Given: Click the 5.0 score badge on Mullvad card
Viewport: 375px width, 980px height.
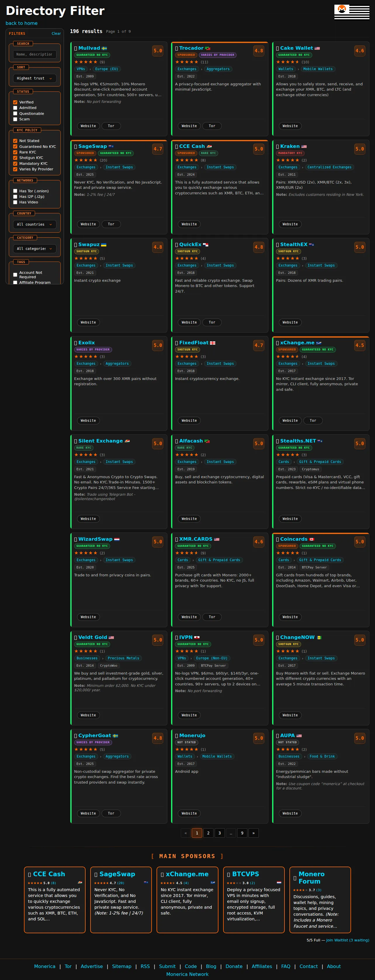Looking at the screenshot, I should click(x=157, y=51).
